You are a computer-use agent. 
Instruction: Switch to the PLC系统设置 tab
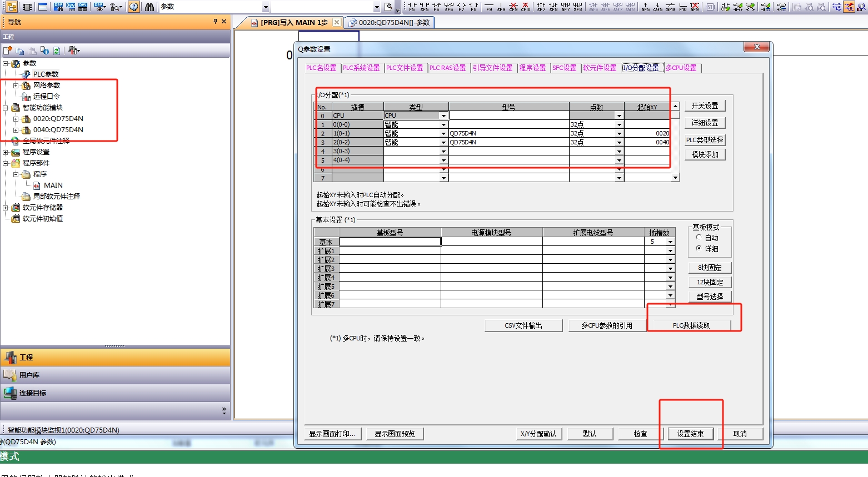pyautogui.click(x=361, y=68)
